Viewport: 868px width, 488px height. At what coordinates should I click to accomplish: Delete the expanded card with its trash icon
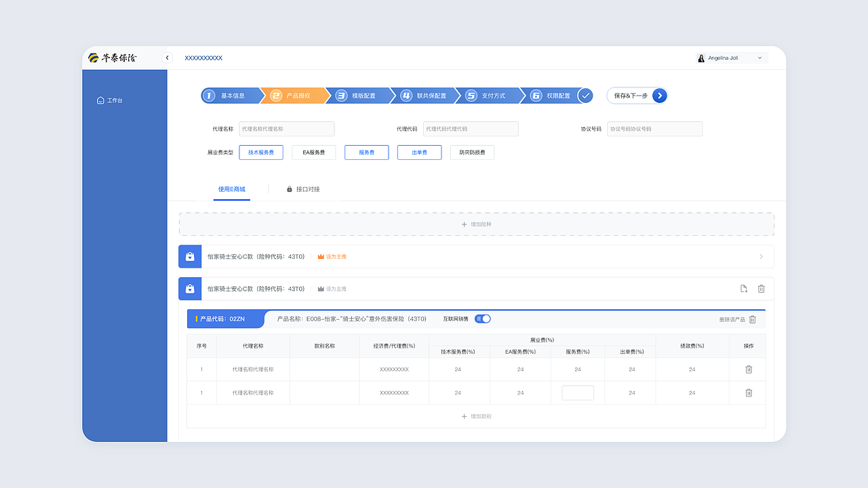tap(762, 289)
